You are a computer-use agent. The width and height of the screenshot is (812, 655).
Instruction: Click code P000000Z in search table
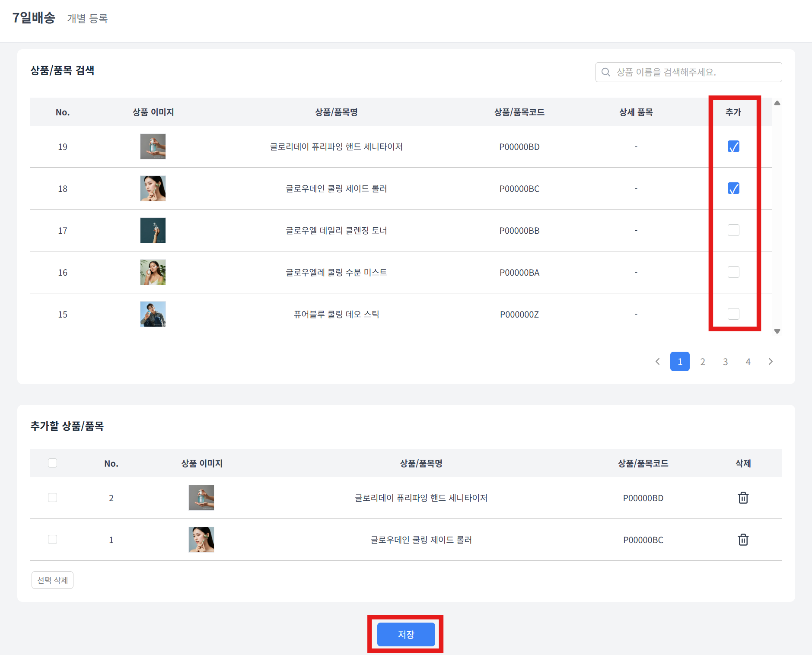pyautogui.click(x=519, y=315)
